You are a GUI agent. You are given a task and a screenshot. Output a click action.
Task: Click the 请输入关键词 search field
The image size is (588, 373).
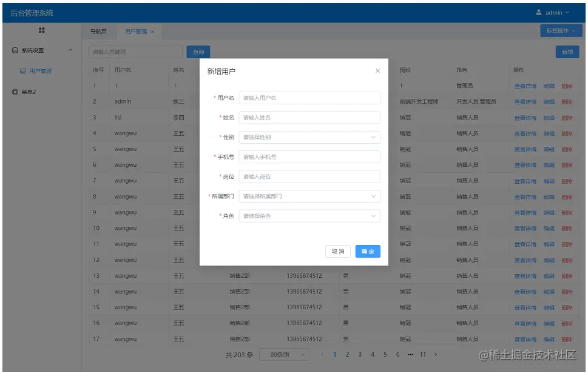tap(135, 52)
